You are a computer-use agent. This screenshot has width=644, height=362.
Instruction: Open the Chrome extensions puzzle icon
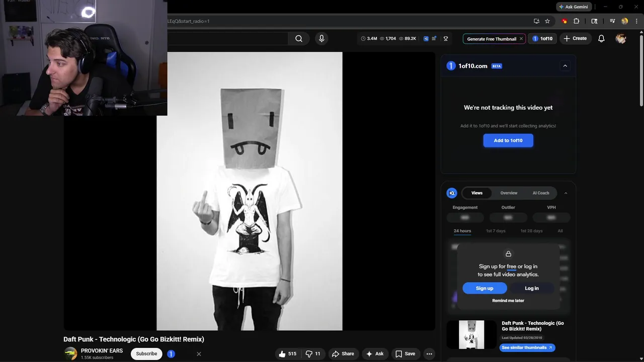pos(577,21)
